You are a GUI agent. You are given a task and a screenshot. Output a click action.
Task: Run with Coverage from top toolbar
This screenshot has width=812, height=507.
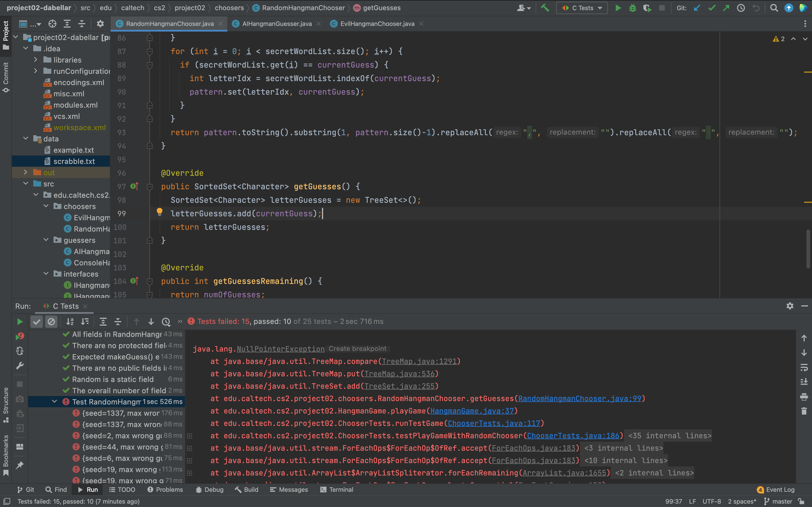pyautogui.click(x=647, y=8)
